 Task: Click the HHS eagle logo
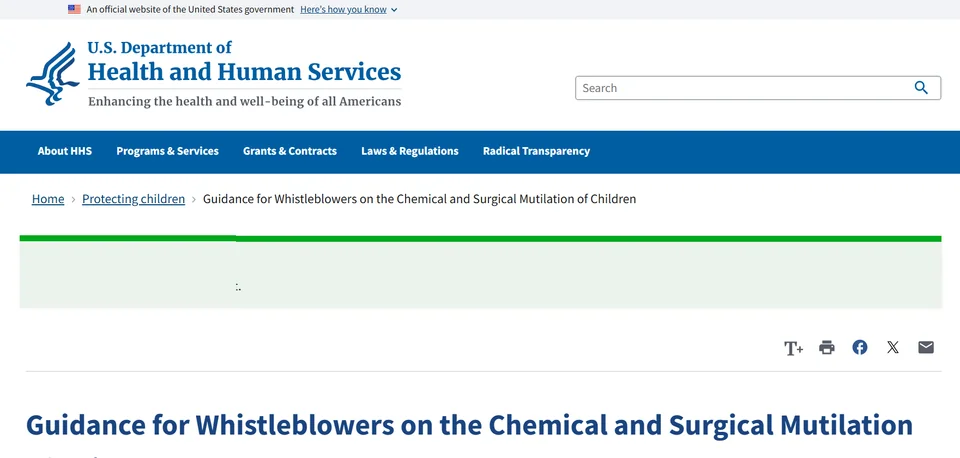tap(53, 73)
